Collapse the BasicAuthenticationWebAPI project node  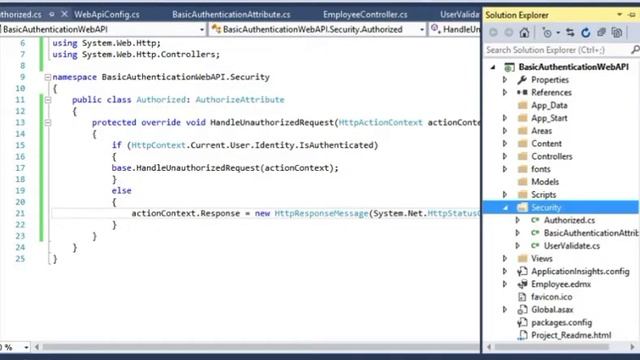tap(493, 67)
